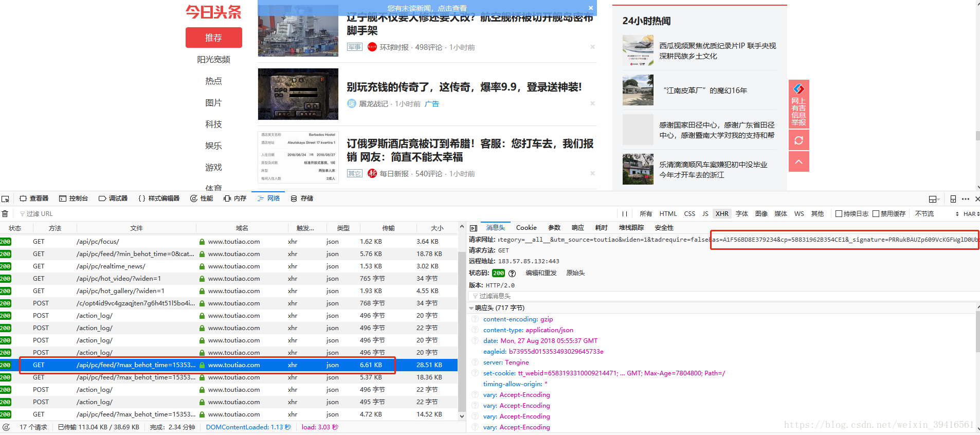Filter requests by 字体 fonts
980x435 pixels.
click(x=742, y=214)
